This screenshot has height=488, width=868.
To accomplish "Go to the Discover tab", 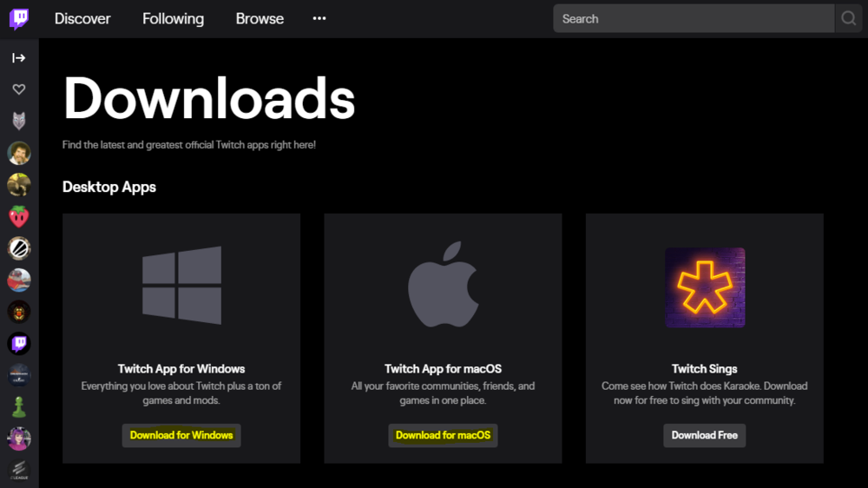I will [82, 18].
